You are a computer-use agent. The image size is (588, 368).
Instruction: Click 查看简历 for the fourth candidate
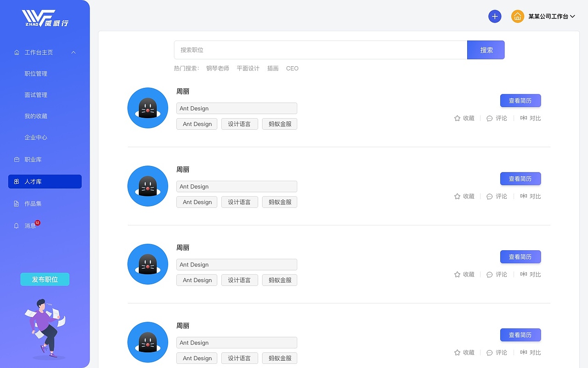click(x=520, y=335)
